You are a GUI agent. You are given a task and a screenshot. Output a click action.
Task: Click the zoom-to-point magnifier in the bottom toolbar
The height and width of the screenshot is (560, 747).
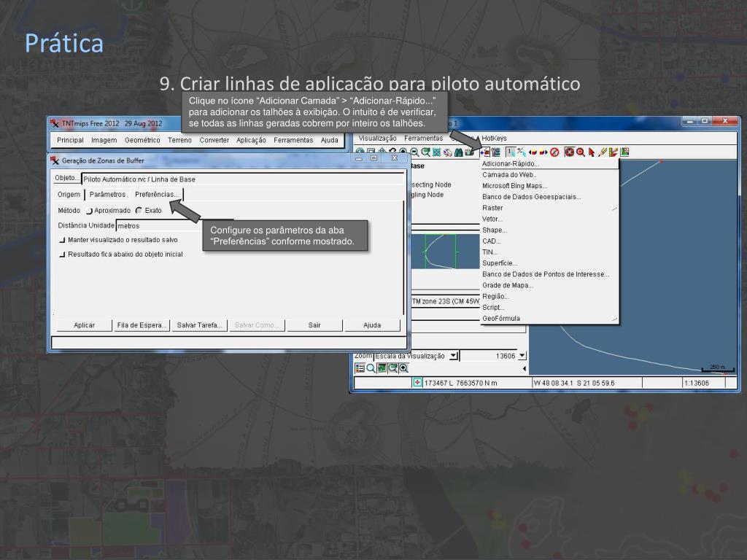(x=403, y=368)
